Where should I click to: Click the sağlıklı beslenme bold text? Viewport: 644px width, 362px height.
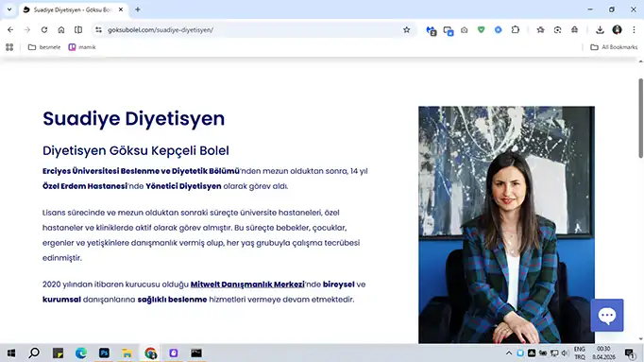click(172, 300)
